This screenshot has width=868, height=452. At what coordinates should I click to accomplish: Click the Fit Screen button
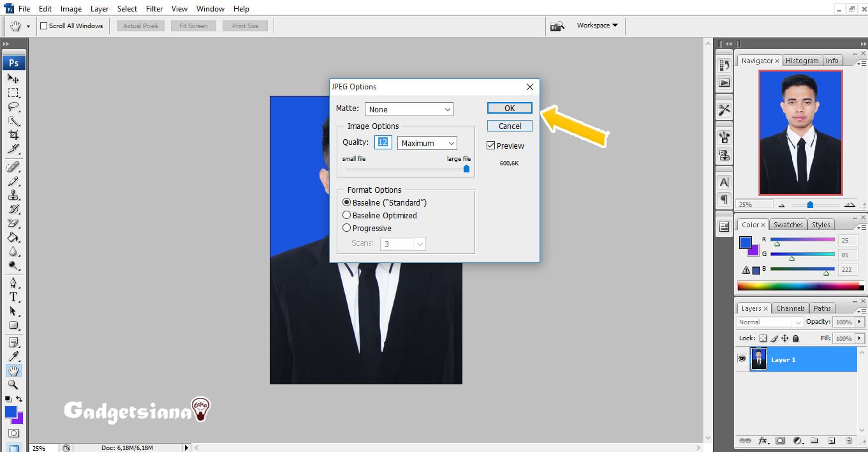point(193,26)
